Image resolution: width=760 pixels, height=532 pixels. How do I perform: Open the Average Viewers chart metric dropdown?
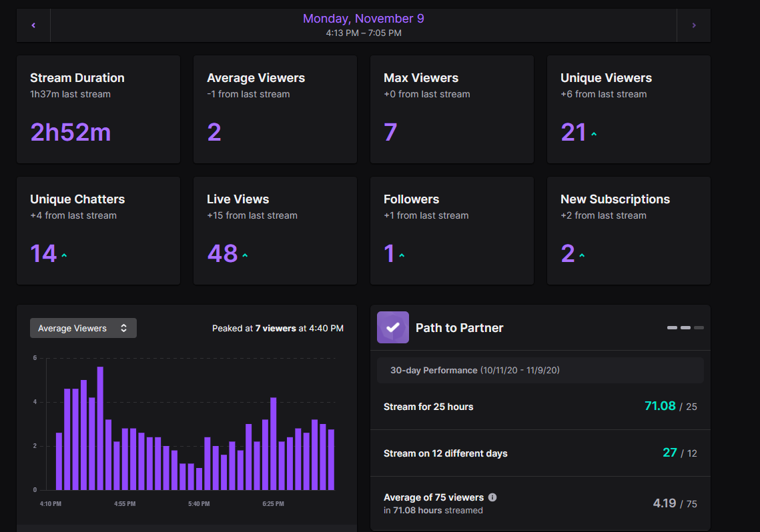[x=83, y=328]
